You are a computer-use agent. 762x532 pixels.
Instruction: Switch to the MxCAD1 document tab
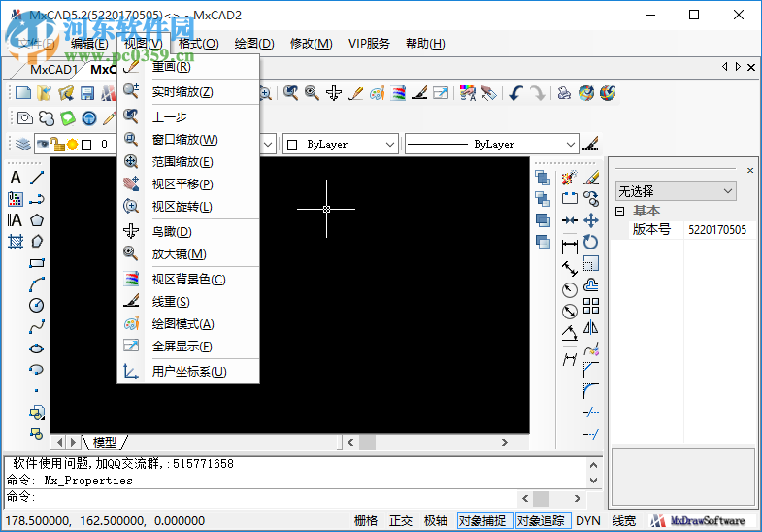coord(53,70)
